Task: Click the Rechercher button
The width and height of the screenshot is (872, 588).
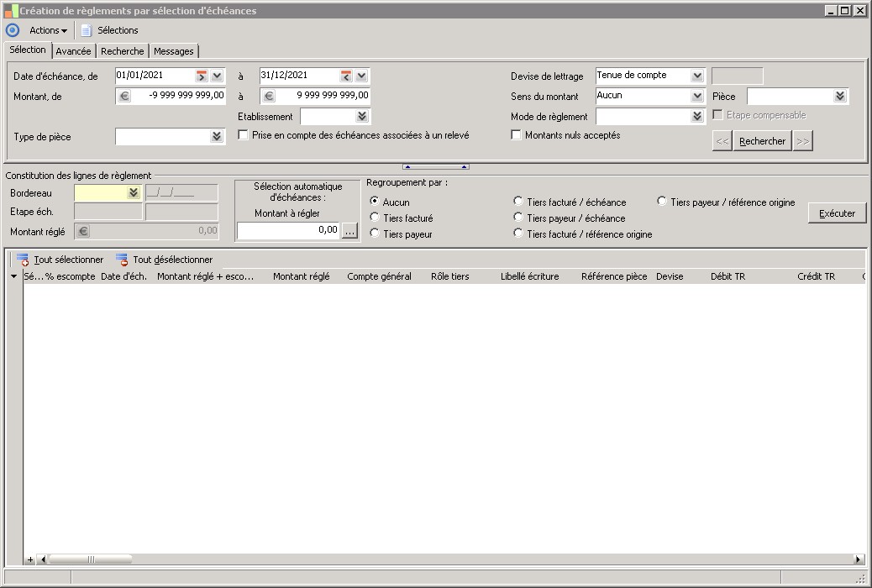Action: [x=762, y=141]
